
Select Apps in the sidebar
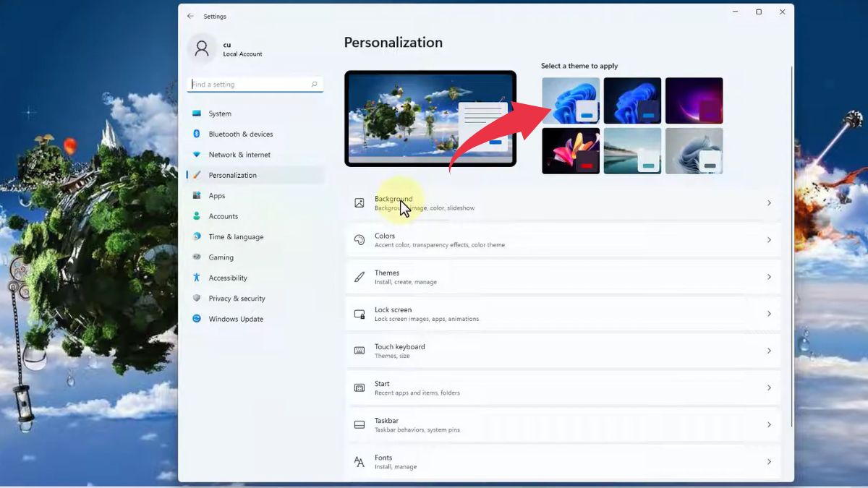pos(255,196)
